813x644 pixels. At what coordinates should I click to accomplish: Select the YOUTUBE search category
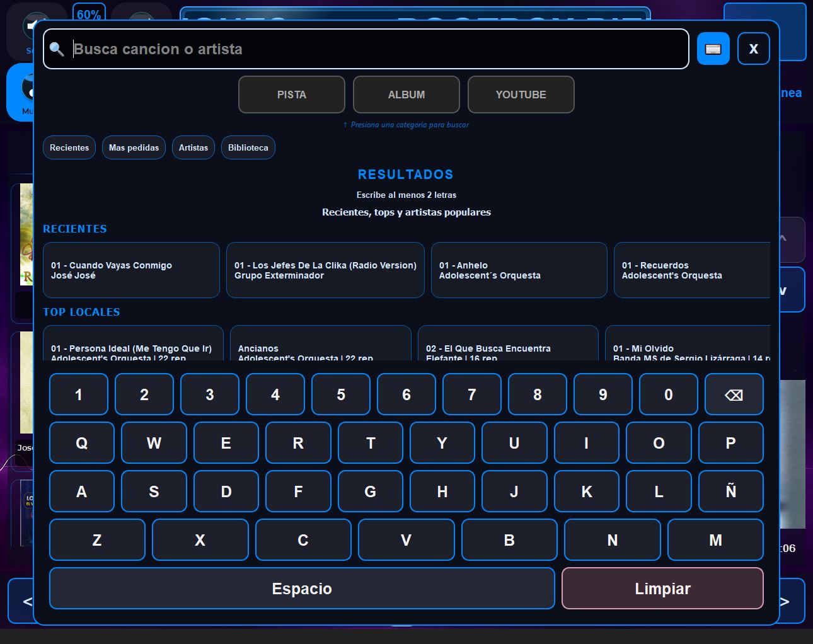click(521, 95)
